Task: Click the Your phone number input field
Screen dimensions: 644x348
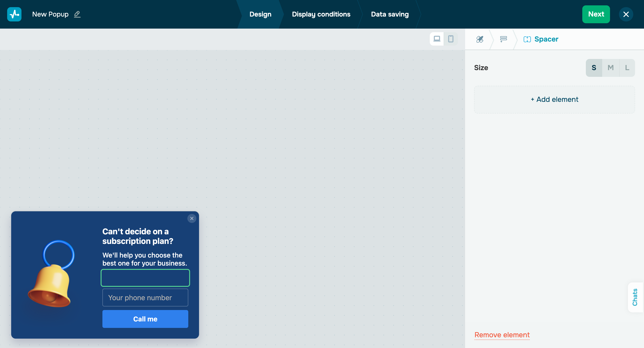Action: pyautogui.click(x=145, y=298)
